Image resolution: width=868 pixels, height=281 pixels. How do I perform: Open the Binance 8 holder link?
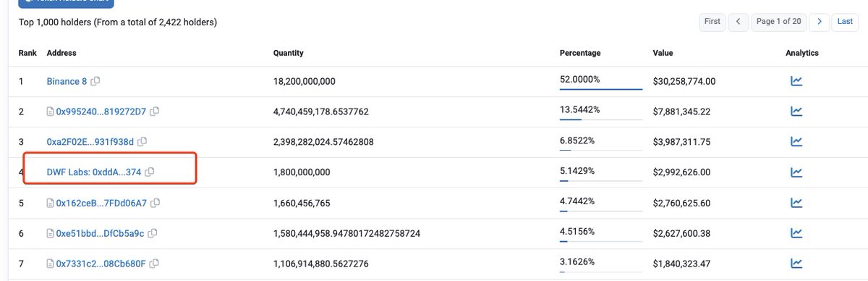67,81
